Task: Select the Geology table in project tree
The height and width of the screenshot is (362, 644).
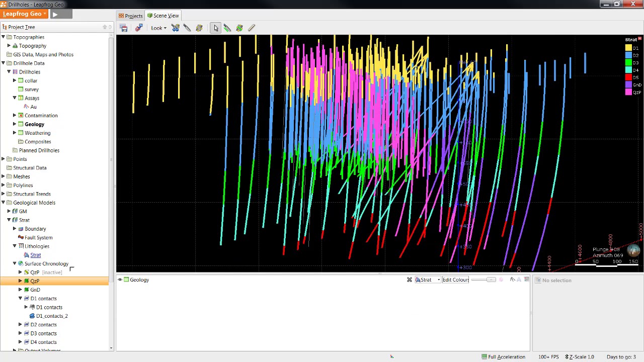Action: tap(34, 124)
